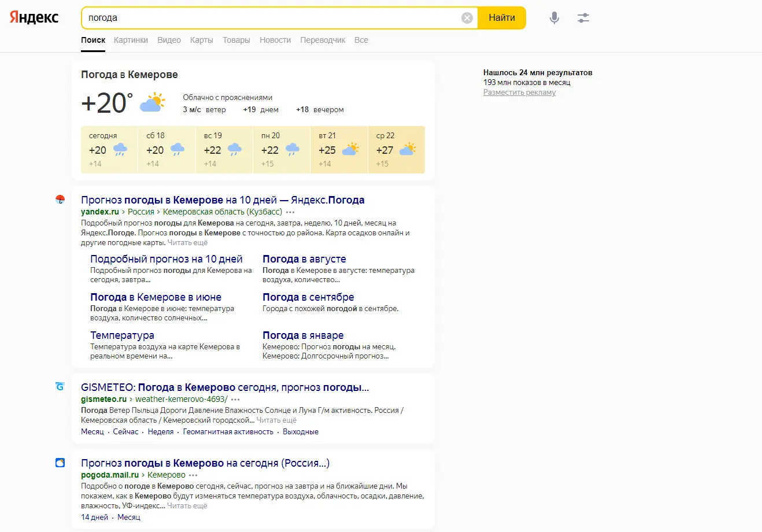The image size is (762, 532).
Task: Expand the GISMETEO snippet via Читать ещё
Action: 276,420
